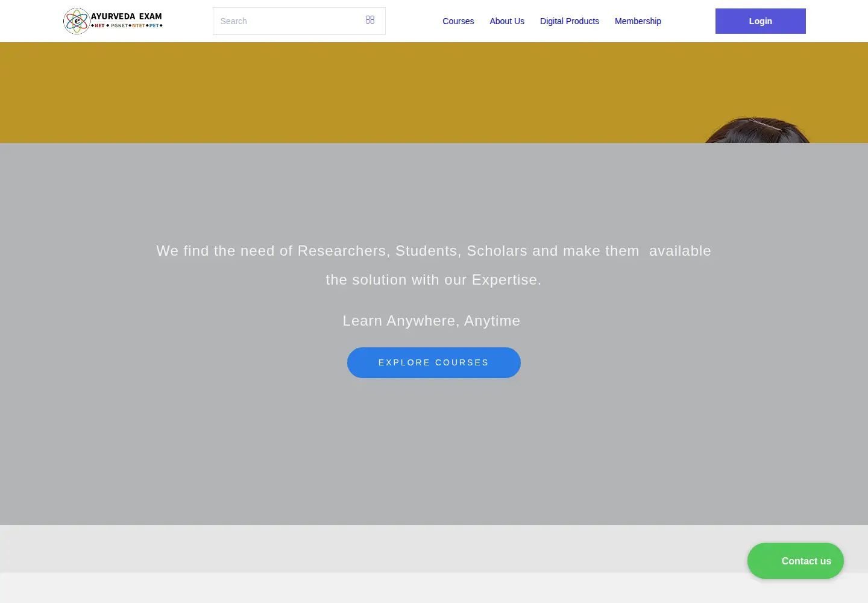
Task: Open the Membership menu item
Action: (x=638, y=21)
